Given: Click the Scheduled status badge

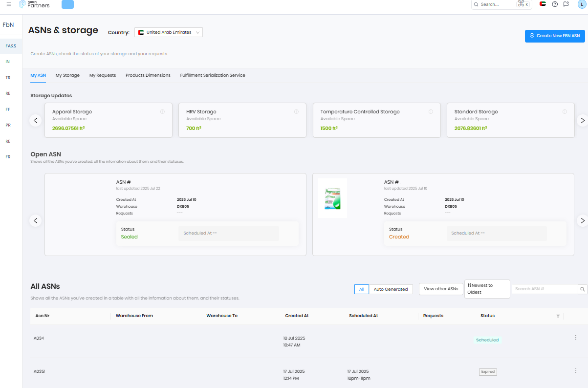Looking at the screenshot, I should tap(487, 340).
